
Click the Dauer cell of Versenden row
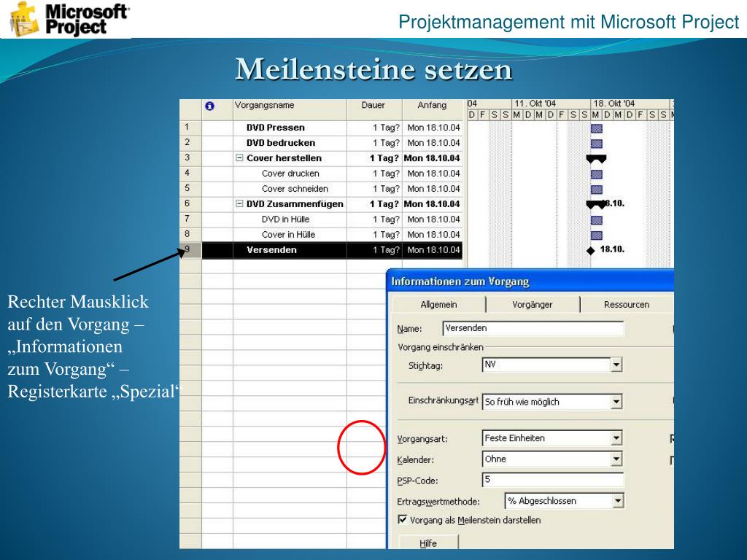point(374,250)
